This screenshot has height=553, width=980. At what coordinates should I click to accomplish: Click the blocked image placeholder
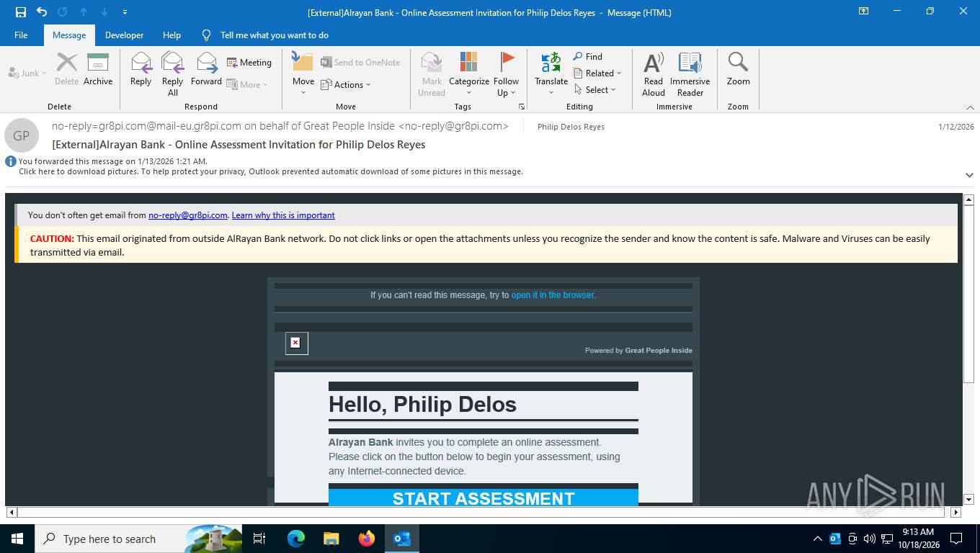(296, 343)
